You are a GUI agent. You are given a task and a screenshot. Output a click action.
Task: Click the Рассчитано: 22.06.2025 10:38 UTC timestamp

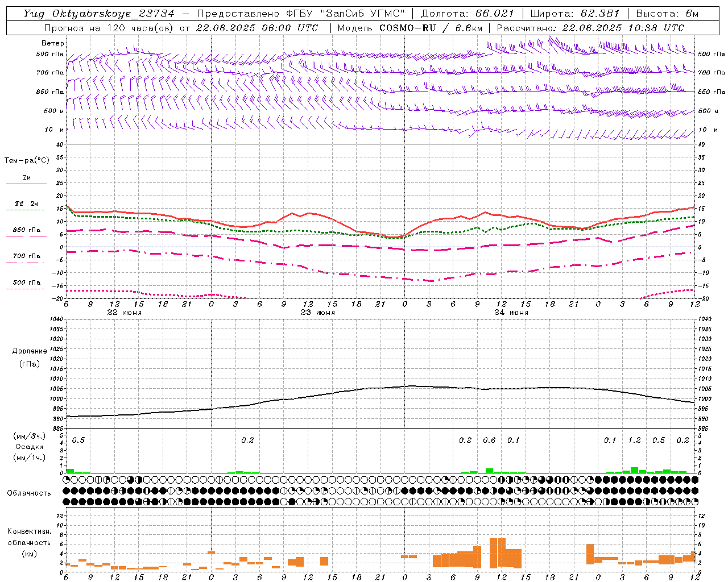590,28
